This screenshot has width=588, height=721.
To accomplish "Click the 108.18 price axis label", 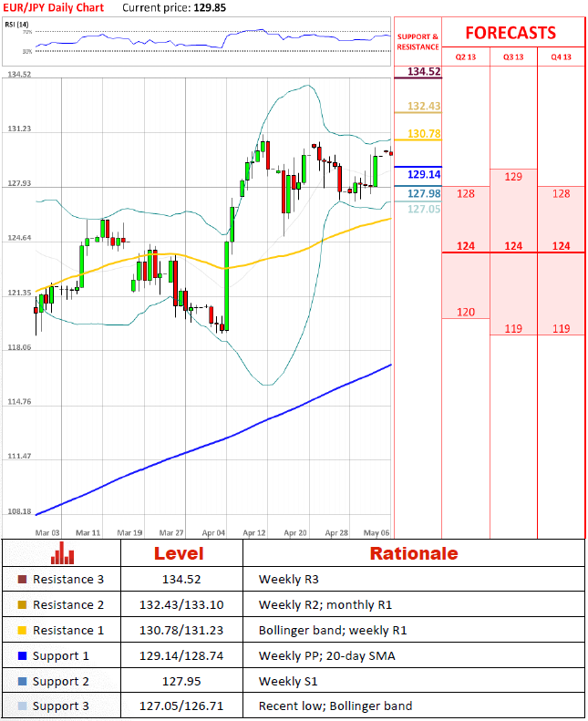I will pos(19,511).
